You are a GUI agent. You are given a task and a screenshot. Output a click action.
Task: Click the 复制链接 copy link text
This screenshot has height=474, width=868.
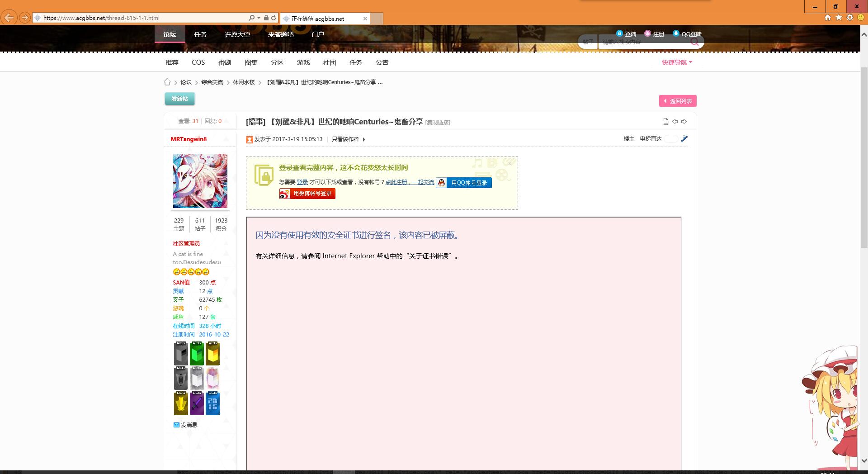coord(438,123)
